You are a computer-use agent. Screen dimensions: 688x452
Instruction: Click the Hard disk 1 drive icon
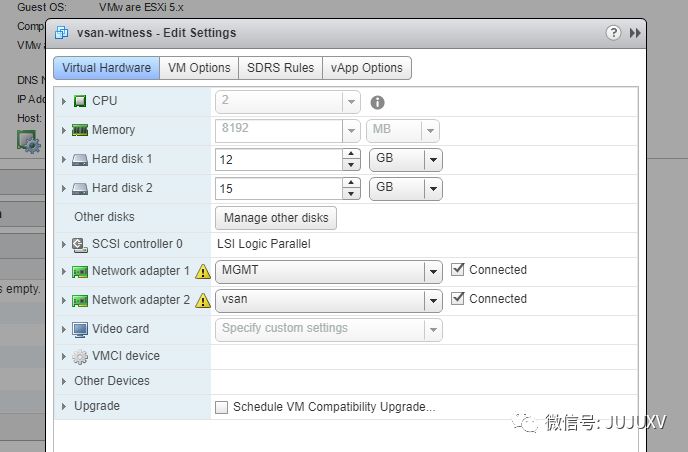coord(80,160)
